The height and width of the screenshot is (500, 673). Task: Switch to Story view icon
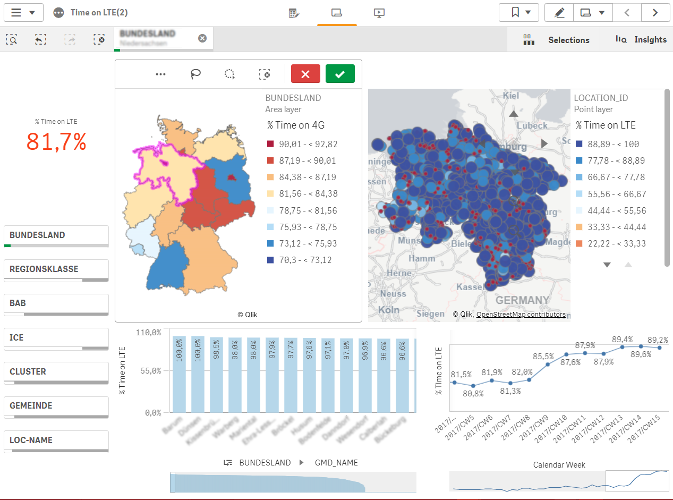click(x=379, y=13)
